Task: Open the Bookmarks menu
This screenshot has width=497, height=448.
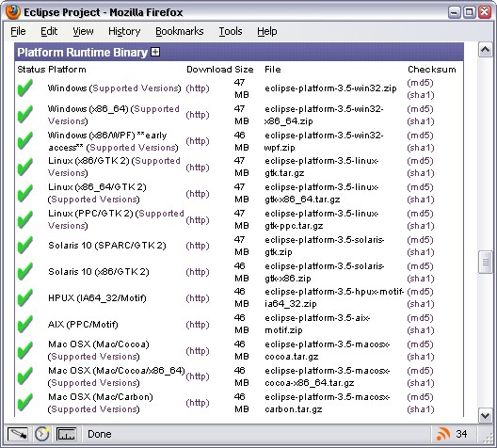Action: click(180, 31)
